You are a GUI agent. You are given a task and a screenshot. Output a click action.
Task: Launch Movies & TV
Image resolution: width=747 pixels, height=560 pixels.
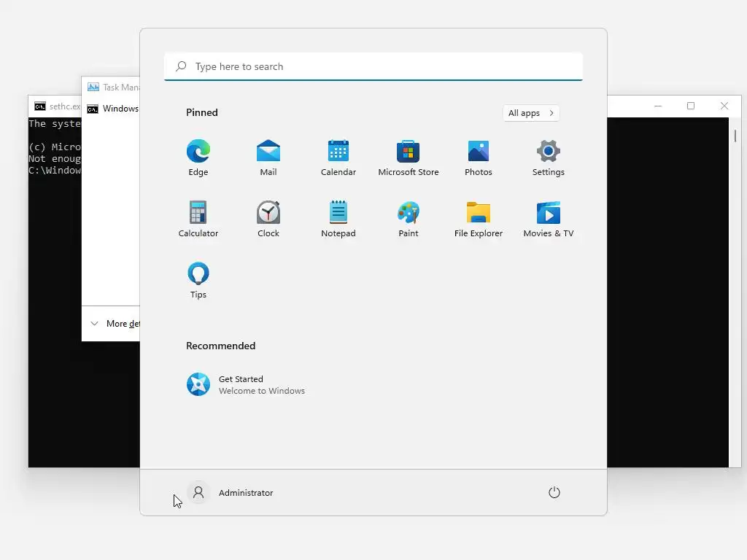tap(549, 219)
